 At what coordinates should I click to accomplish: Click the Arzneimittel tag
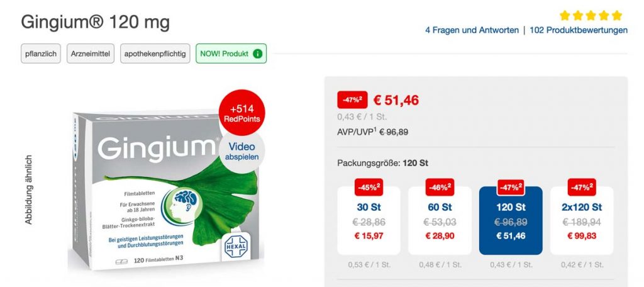pos(91,54)
